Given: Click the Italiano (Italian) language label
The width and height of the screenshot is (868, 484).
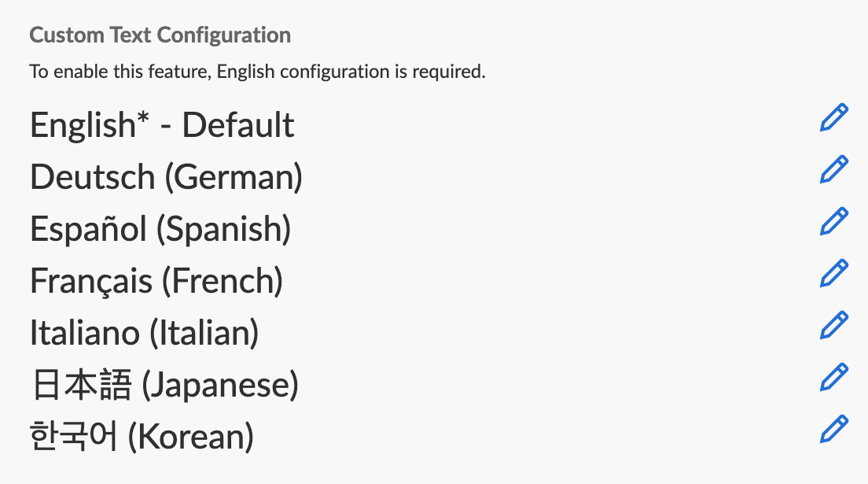Looking at the screenshot, I should click(x=144, y=333).
